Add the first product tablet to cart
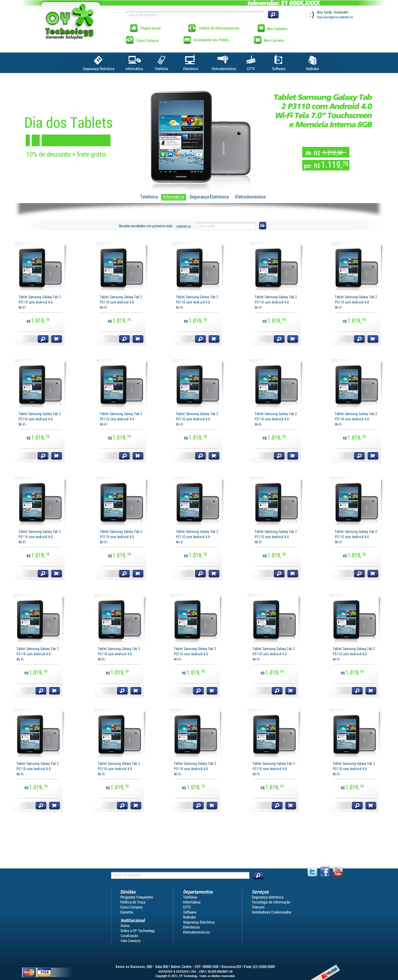The height and width of the screenshot is (980, 398). (56, 339)
